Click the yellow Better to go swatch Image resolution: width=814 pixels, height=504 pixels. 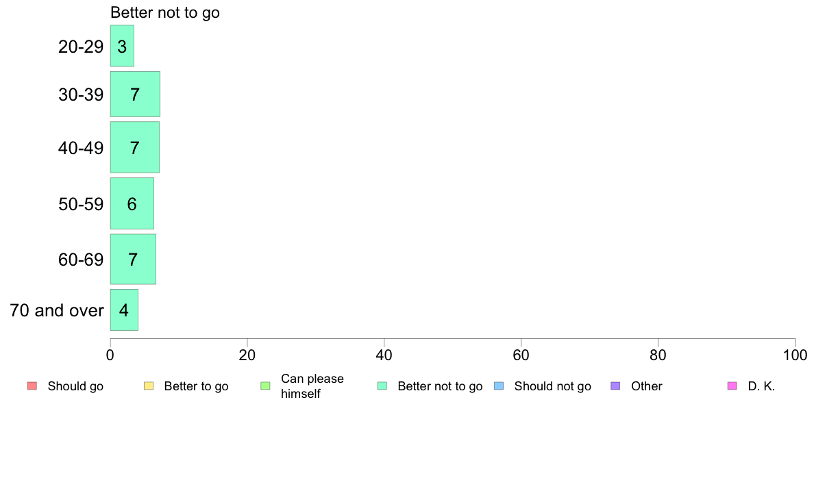[x=149, y=386]
